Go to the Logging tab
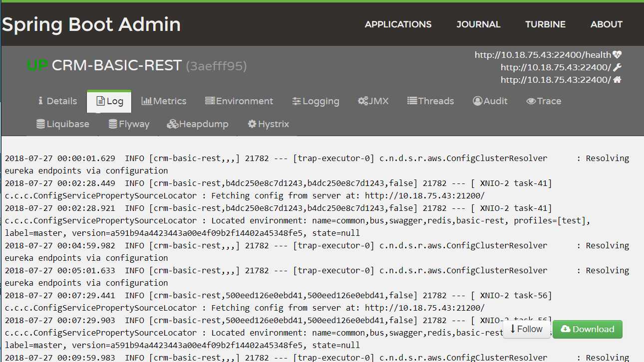The image size is (644, 362). (x=316, y=101)
